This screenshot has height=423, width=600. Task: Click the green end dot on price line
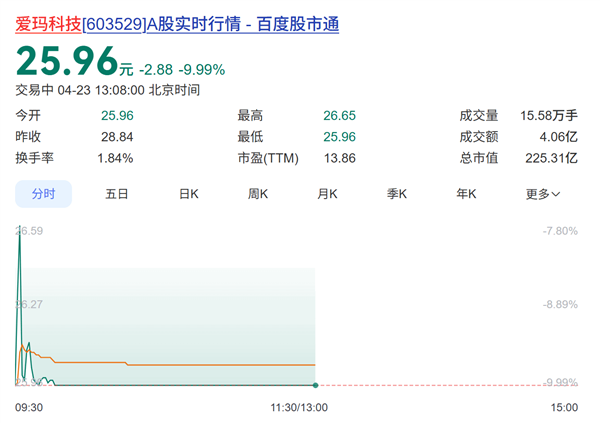pos(315,385)
